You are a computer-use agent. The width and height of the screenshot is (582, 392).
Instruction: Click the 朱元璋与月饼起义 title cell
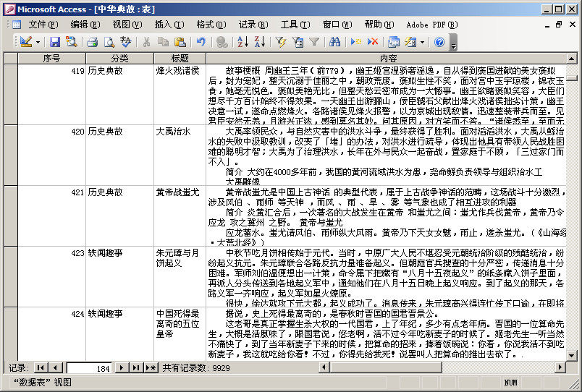click(x=180, y=277)
